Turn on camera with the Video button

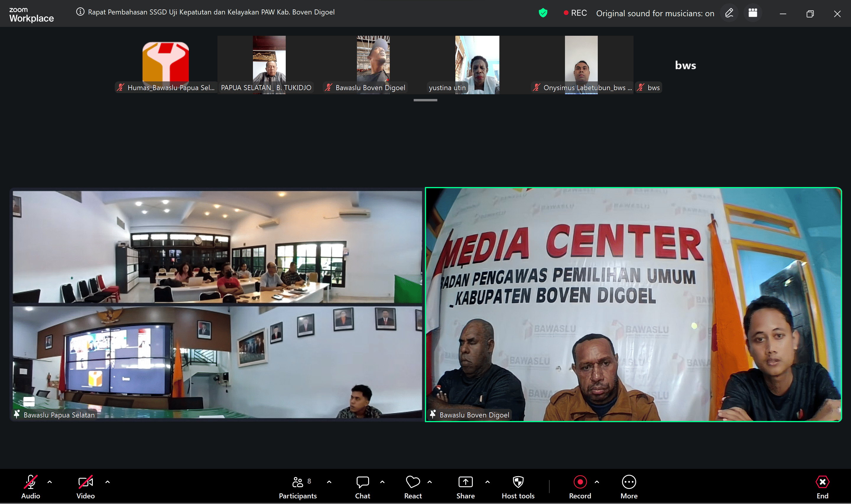click(x=86, y=487)
